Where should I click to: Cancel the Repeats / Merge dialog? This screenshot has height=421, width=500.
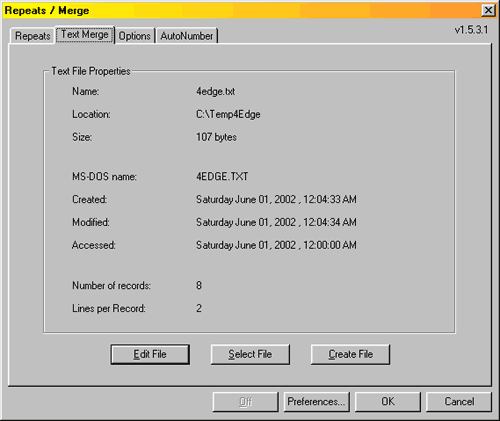point(459,402)
